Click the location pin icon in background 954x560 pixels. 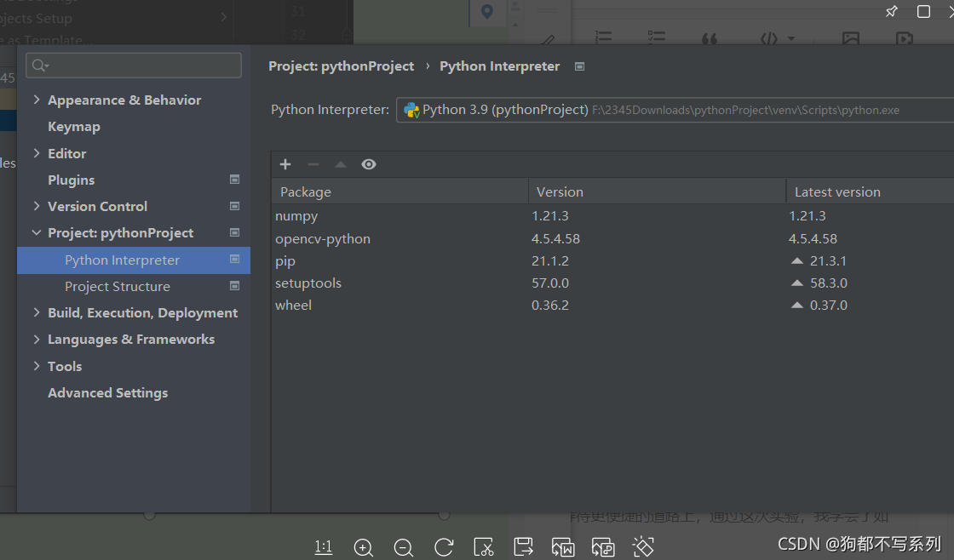486,11
